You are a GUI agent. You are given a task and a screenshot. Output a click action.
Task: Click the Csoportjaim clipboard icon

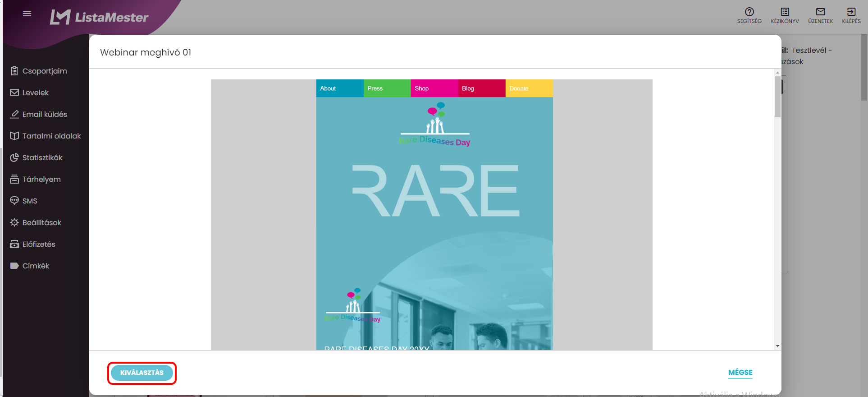coord(14,71)
